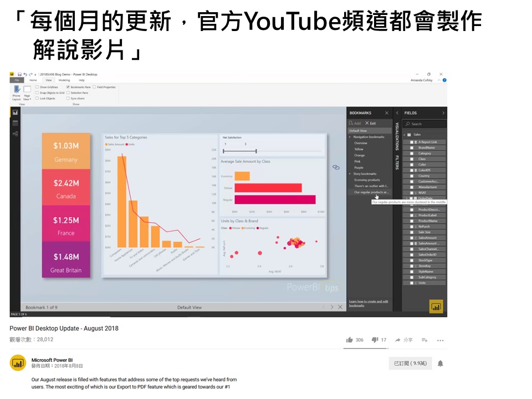
Task: Expand the OrderDate hierarchy field
Action: 407,198
